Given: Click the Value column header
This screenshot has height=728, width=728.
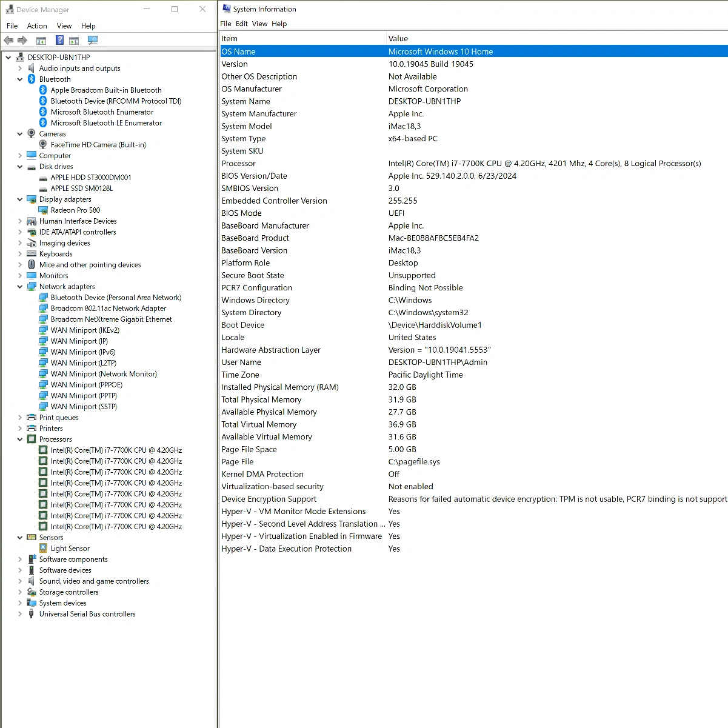Looking at the screenshot, I should click(557, 39).
